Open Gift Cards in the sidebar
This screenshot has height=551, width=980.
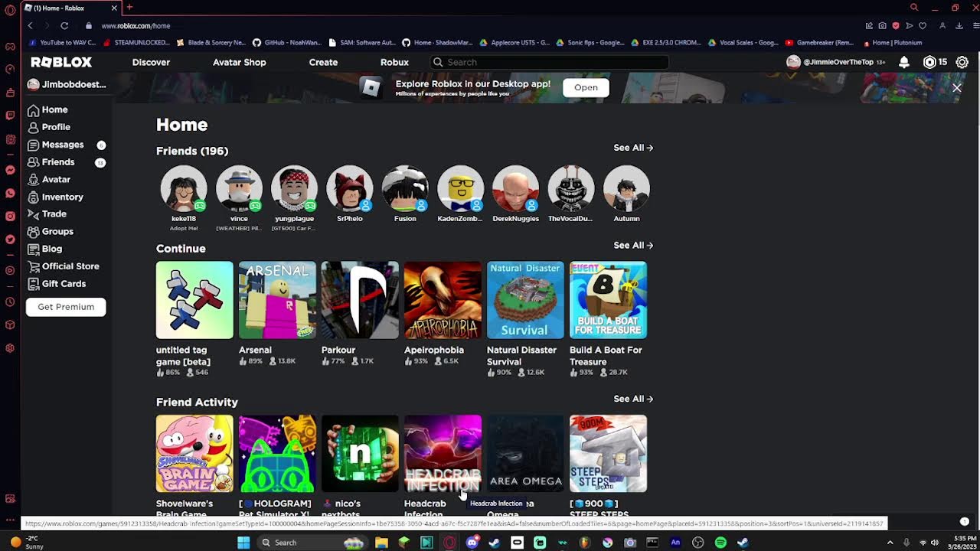pyautogui.click(x=57, y=284)
